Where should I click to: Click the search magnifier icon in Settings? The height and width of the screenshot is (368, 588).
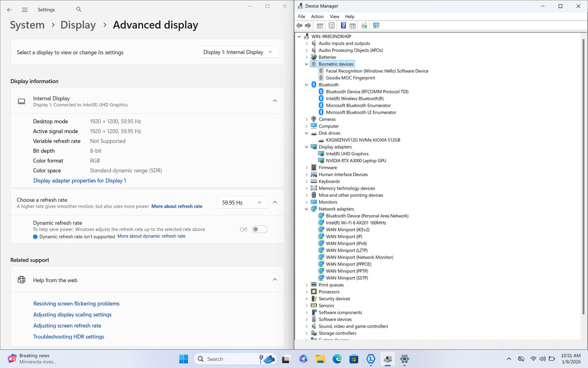(79, 10)
